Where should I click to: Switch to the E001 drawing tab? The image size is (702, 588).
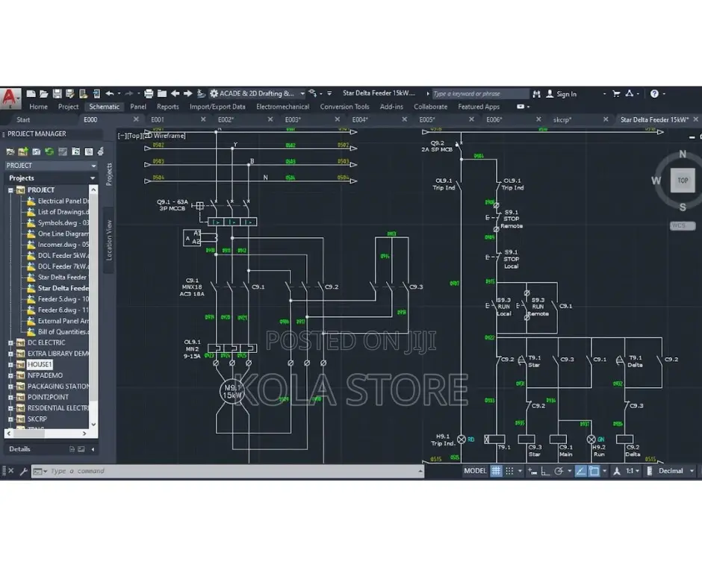[158, 120]
